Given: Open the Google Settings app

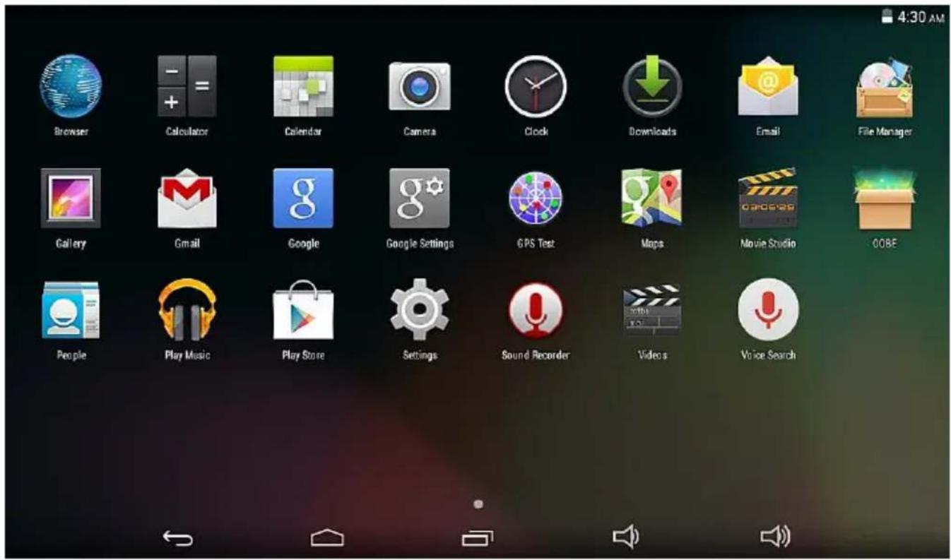Looking at the screenshot, I should tap(419, 198).
